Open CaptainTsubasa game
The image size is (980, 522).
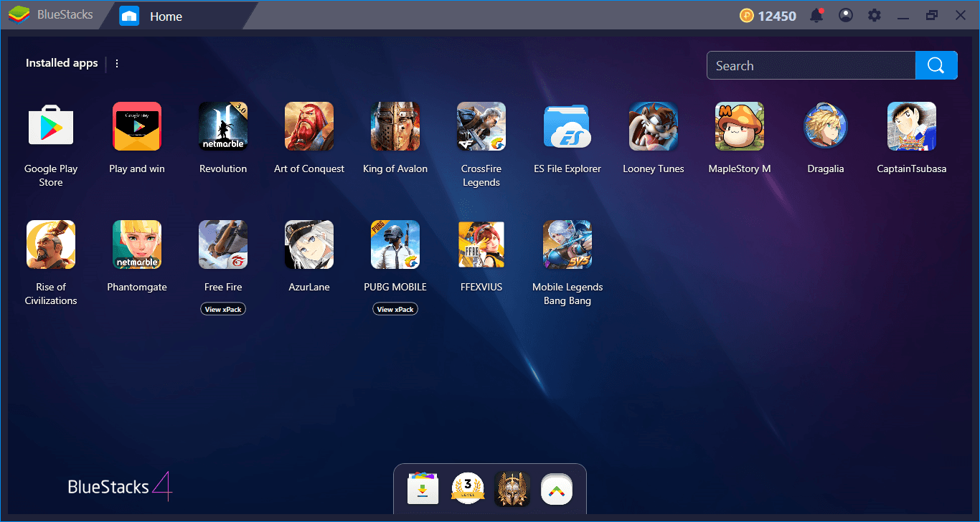912,126
